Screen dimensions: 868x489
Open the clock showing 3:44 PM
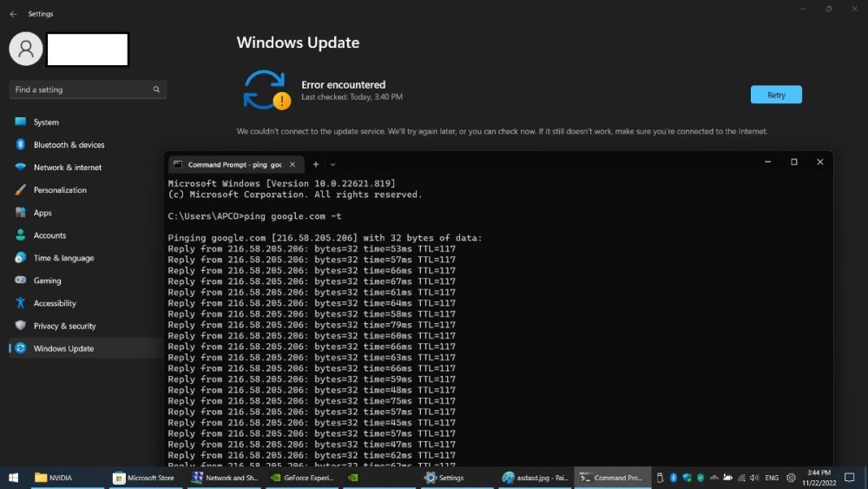[x=819, y=478]
